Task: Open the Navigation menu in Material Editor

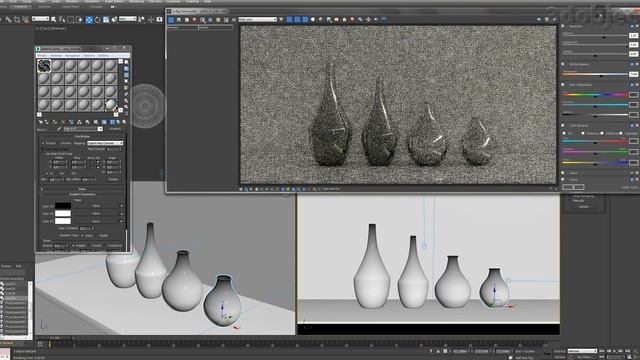Action: click(x=72, y=56)
